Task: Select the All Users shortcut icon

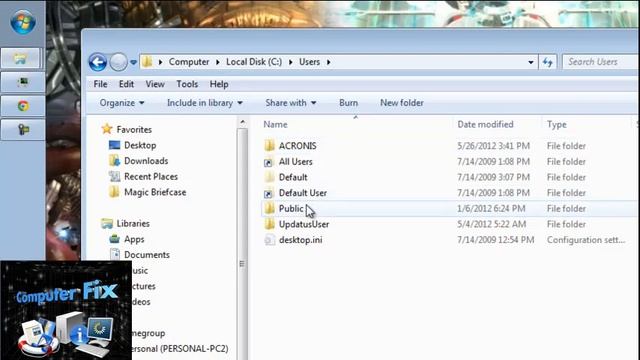Action: (269, 162)
